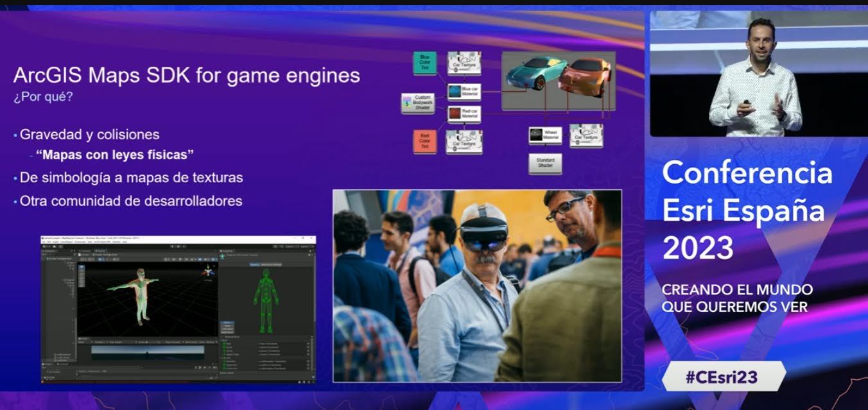The image size is (868, 410).
Task: Select the Red car Material node
Action: tap(464, 114)
